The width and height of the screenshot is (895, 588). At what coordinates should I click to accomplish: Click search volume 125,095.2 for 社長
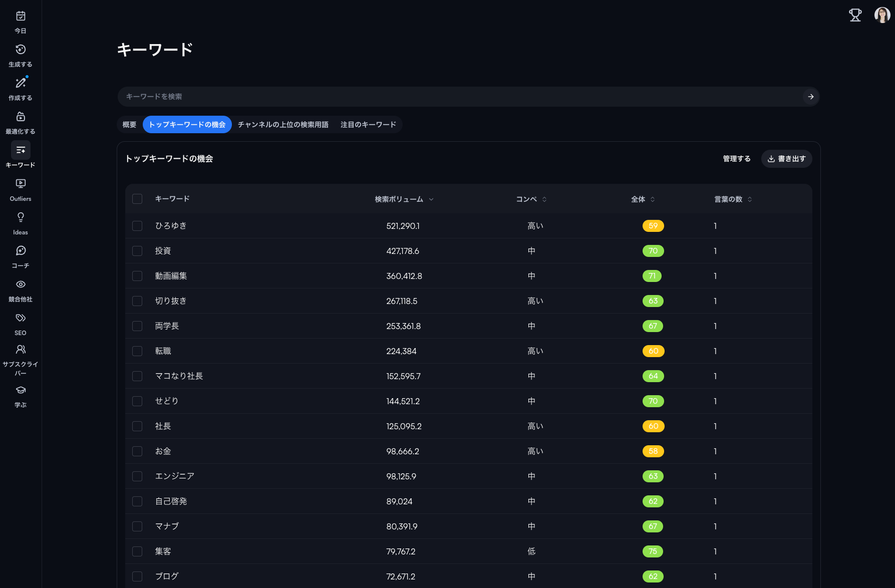404,426
